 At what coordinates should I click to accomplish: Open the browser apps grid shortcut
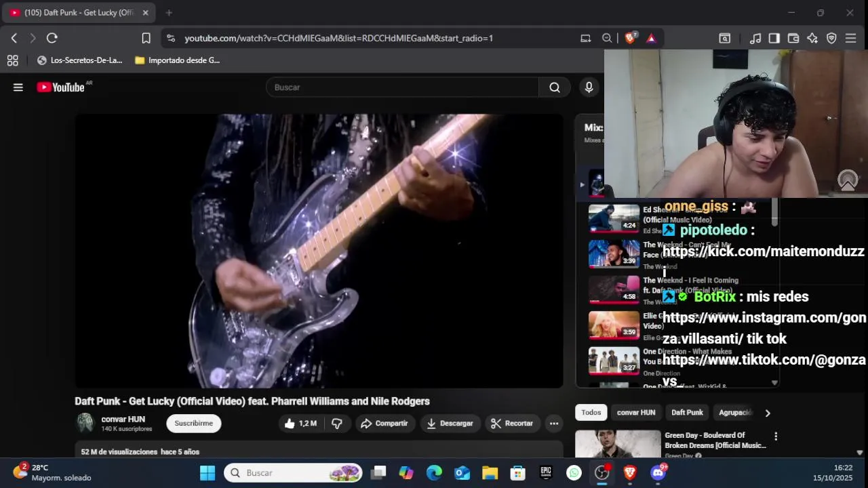click(12, 60)
